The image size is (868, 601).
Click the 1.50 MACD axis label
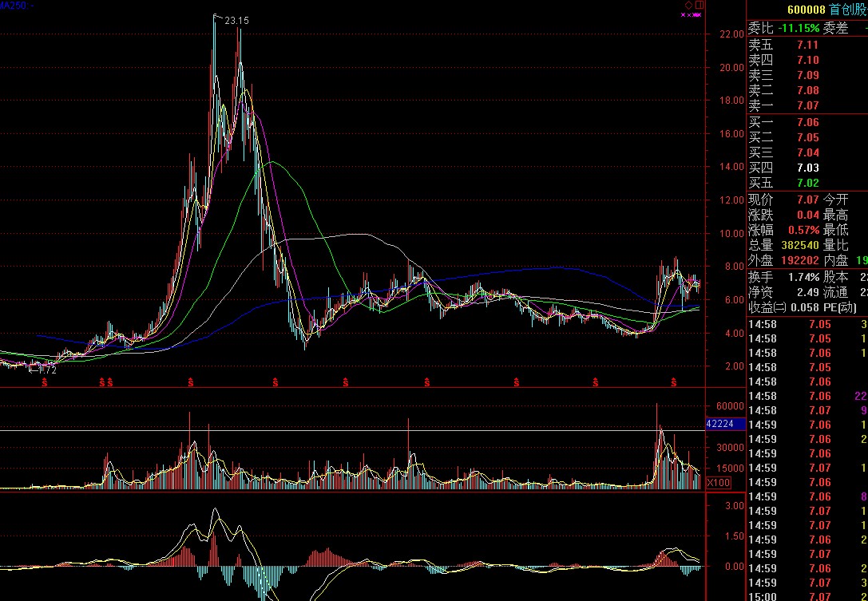[735, 536]
